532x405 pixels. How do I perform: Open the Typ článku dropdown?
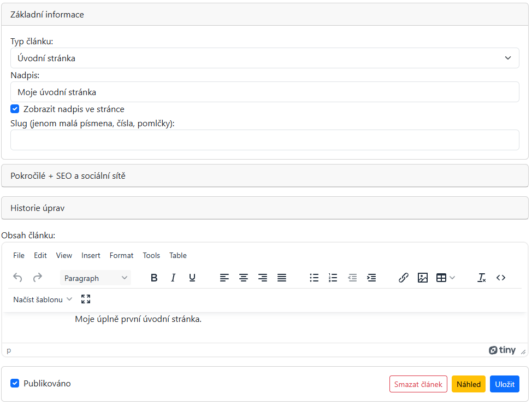point(264,58)
